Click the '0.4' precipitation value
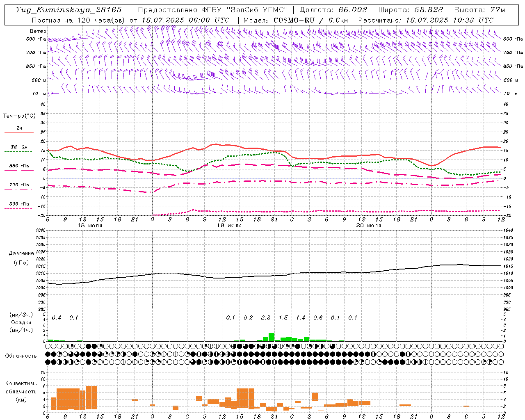The image size is (525, 420). pos(57,318)
